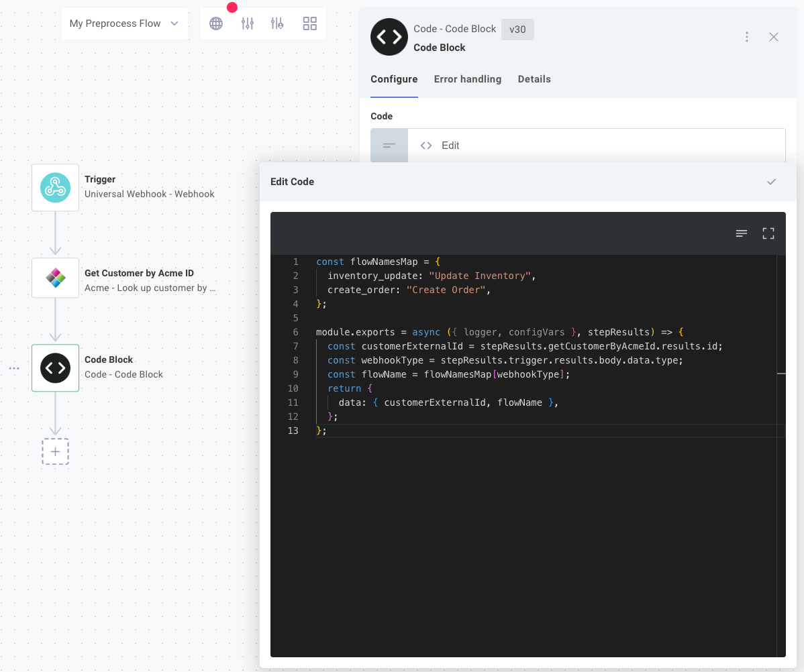Switch to the Error handling tab

tap(467, 79)
